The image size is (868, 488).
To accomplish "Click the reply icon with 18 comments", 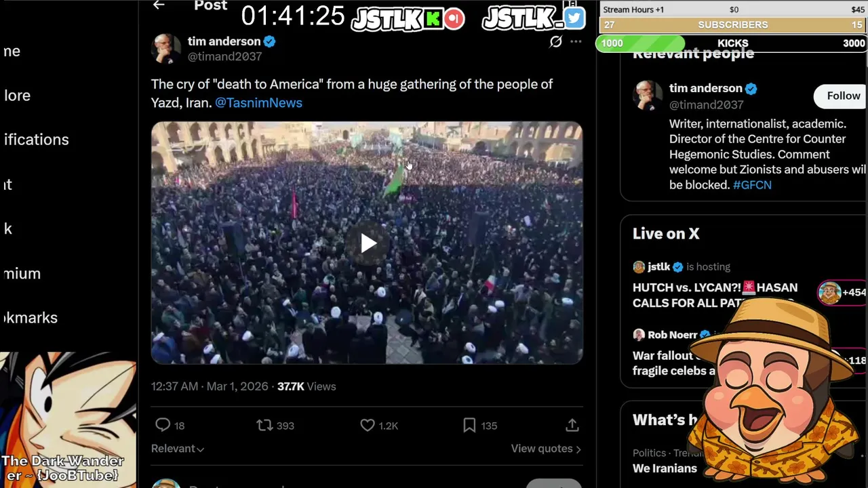I will [163, 425].
